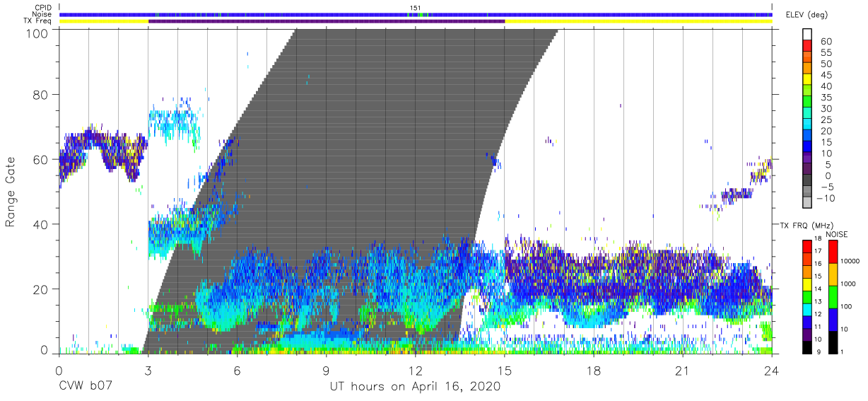The image size is (868, 401).
Task: Select the red swatch in TX FRQ colorbar
Action: point(807,245)
